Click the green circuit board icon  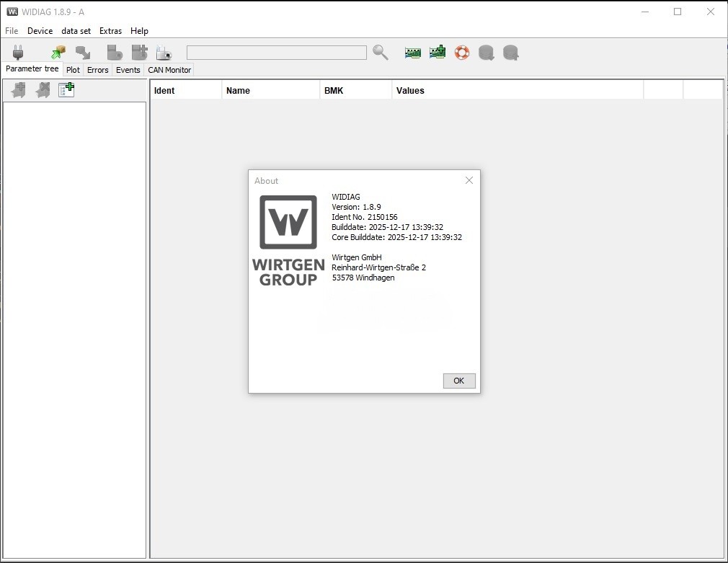[x=413, y=53]
